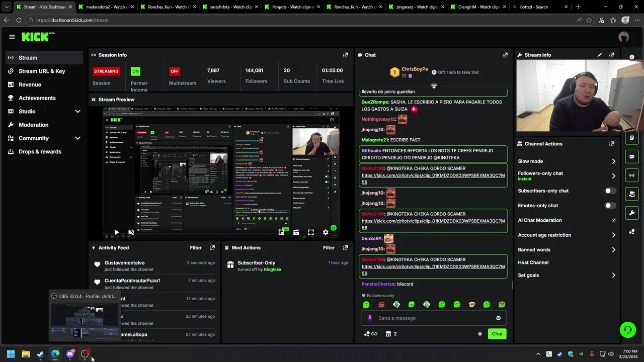Open a new browser tab
Screen dimensions: 644x362
[578, 7]
